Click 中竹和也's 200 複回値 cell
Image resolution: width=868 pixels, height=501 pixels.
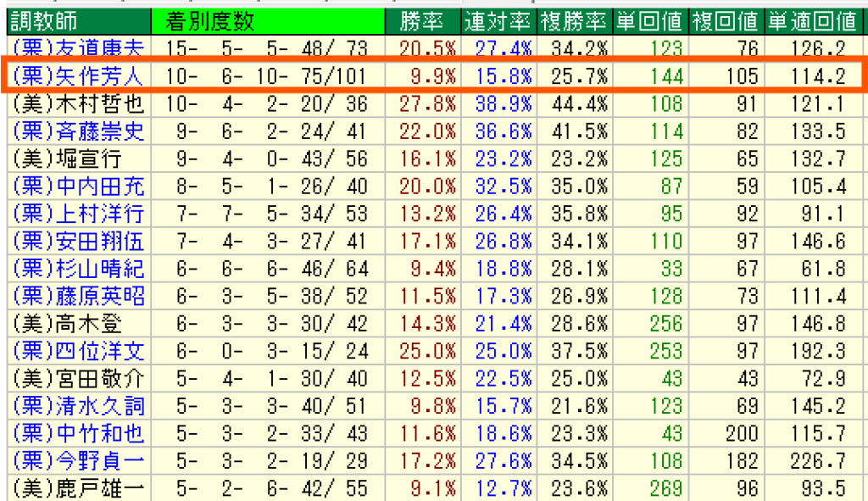[740, 433]
